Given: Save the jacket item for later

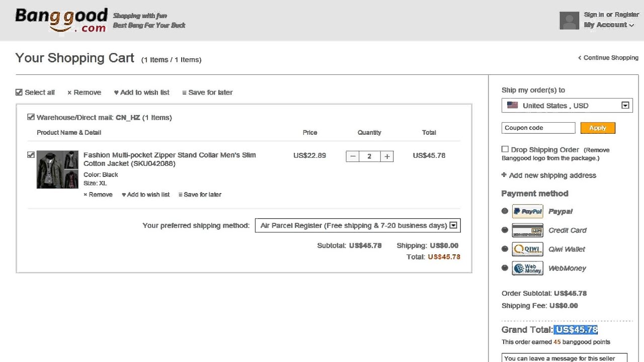Looking at the screenshot, I should (200, 195).
